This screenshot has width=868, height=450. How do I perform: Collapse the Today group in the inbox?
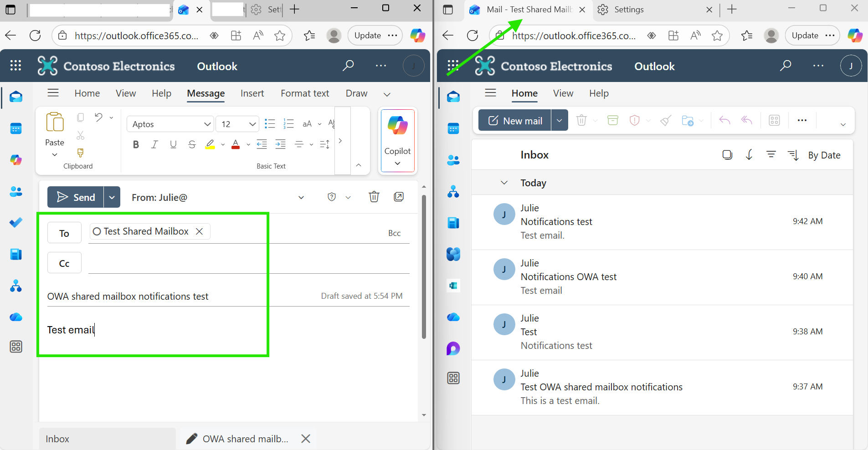[x=504, y=183]
